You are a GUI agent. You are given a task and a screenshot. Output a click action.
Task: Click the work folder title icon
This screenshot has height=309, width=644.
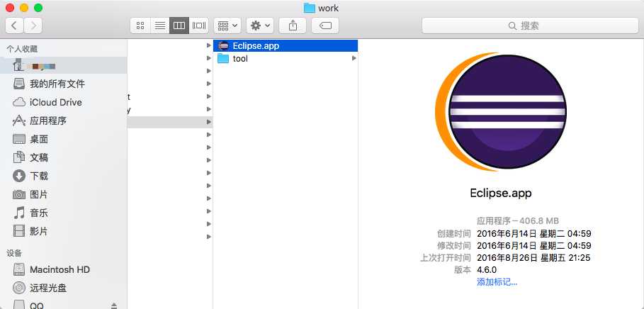(x=310, y=8)
